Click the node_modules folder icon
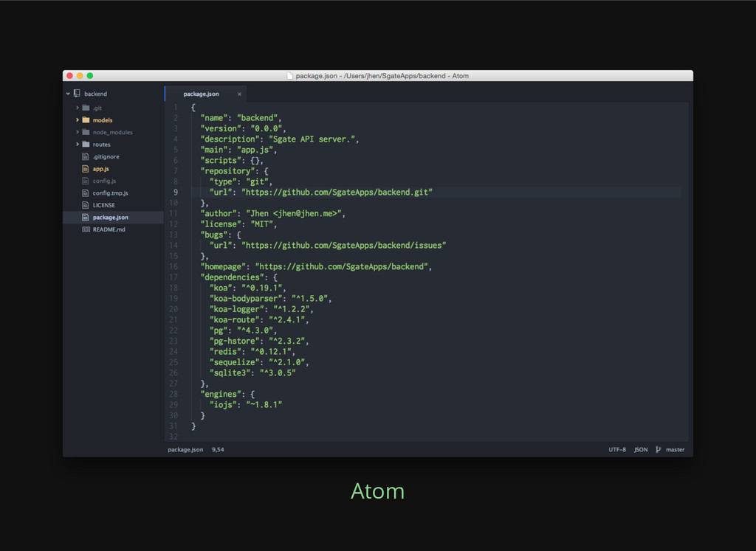This screenshot has width=756, height=551. (86, 132)
